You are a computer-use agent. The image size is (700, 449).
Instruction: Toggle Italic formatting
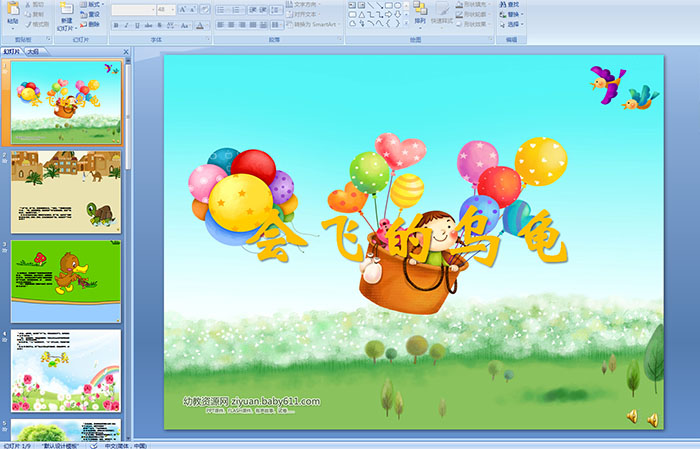pyautogui.click(x=126, y=25)
